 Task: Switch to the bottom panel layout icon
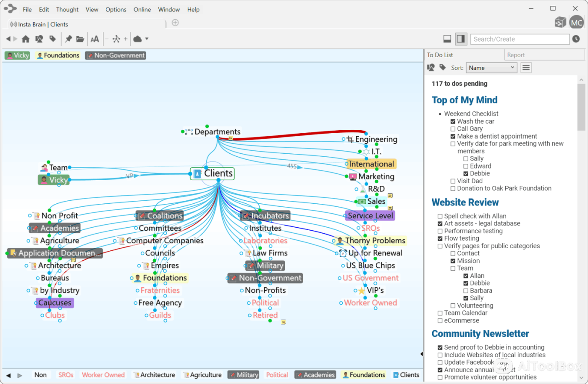pos(447,39)
